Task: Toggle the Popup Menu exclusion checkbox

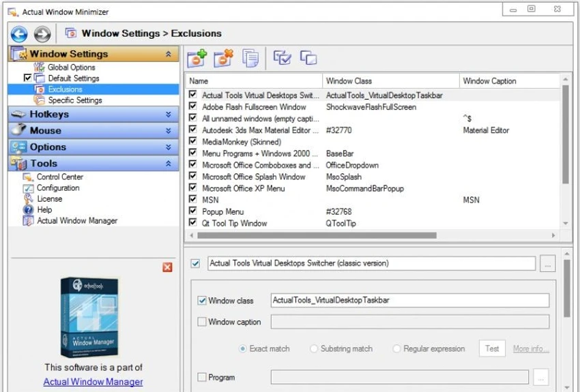Action: pos(192,211)
